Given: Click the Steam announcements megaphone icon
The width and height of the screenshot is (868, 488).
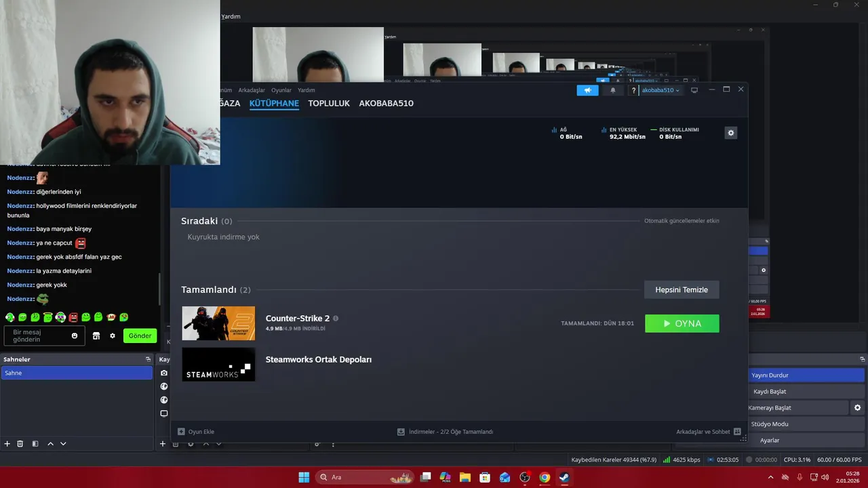Looking at the screenshot, I should pos(588,90).
